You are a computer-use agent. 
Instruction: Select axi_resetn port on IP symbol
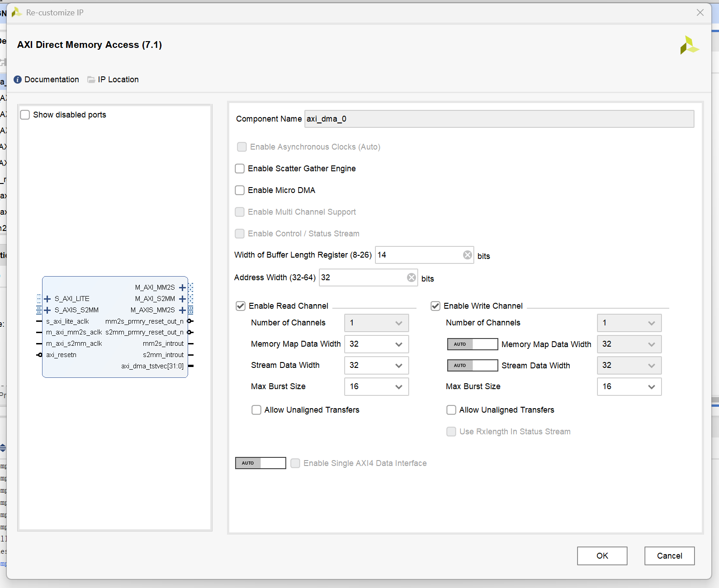point(61,355)
